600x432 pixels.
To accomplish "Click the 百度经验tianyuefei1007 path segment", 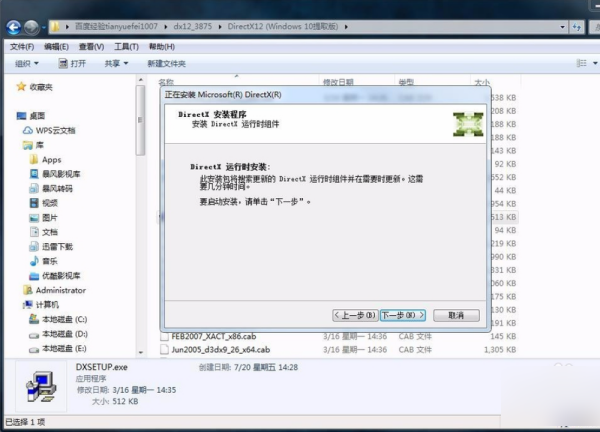I will tap(116, 26).
